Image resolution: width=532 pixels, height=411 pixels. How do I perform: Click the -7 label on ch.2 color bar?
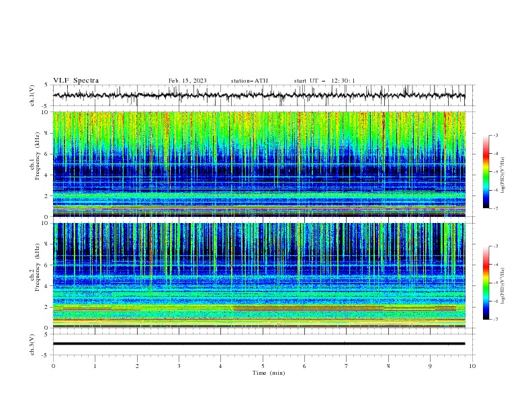pos(495,319)
